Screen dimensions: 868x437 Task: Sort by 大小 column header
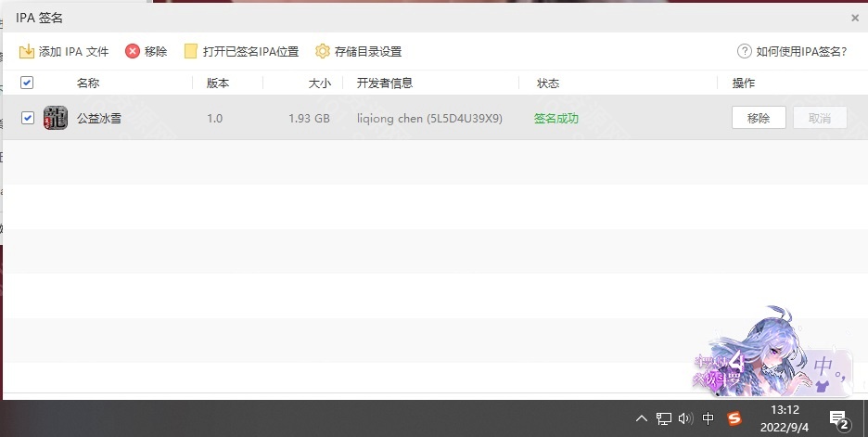pyautogui.click(x=319, y=83)
